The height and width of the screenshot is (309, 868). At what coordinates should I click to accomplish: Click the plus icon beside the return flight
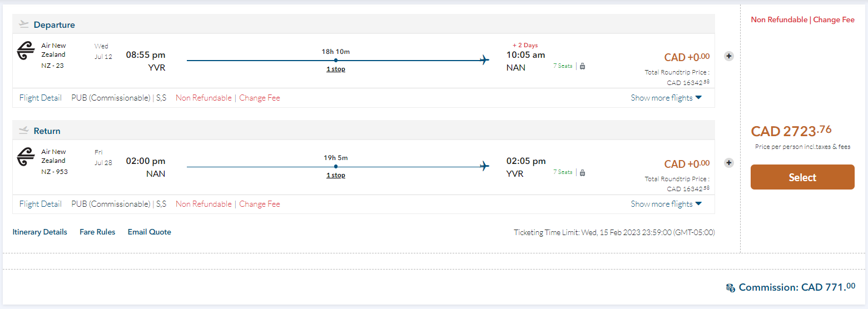(x=729, y=163)
